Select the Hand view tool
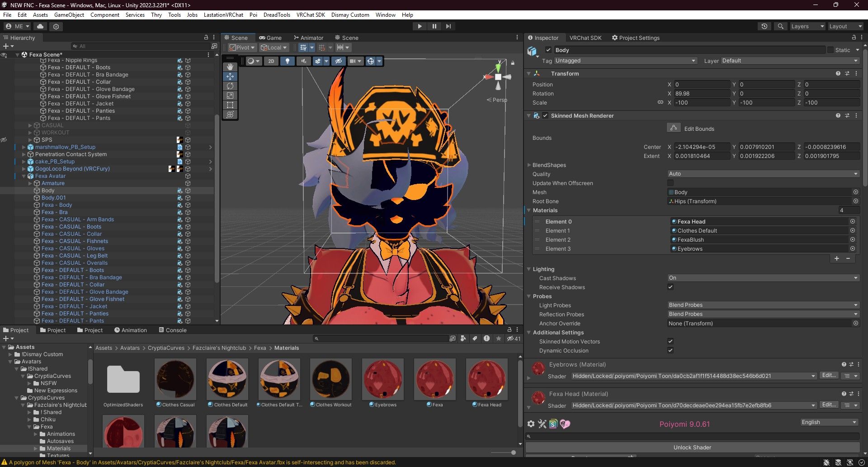The height and width of the screenshot is (467, 868). (x=230, y=67)
